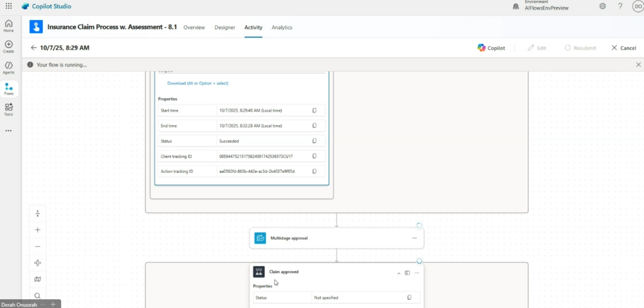Collapse the Claim approved card chevron
Viewport: 644px width, 308px height.
pyautogui.click(x=398, y=273)
